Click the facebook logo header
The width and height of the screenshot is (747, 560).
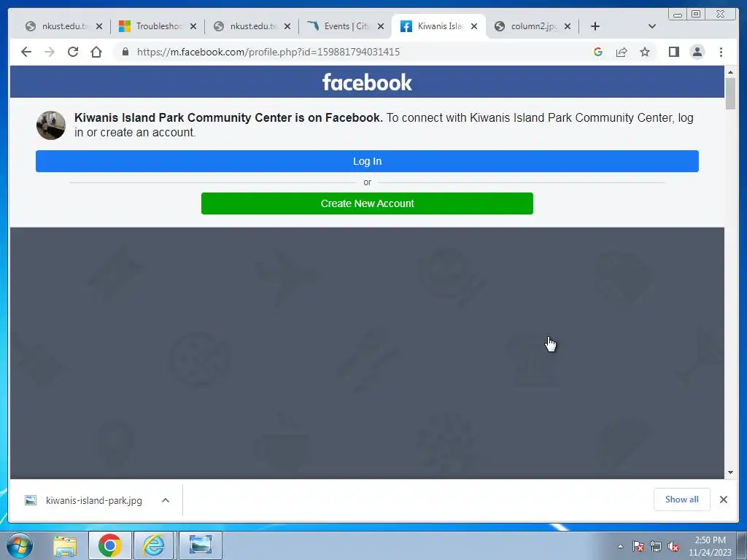pos(367,82)
